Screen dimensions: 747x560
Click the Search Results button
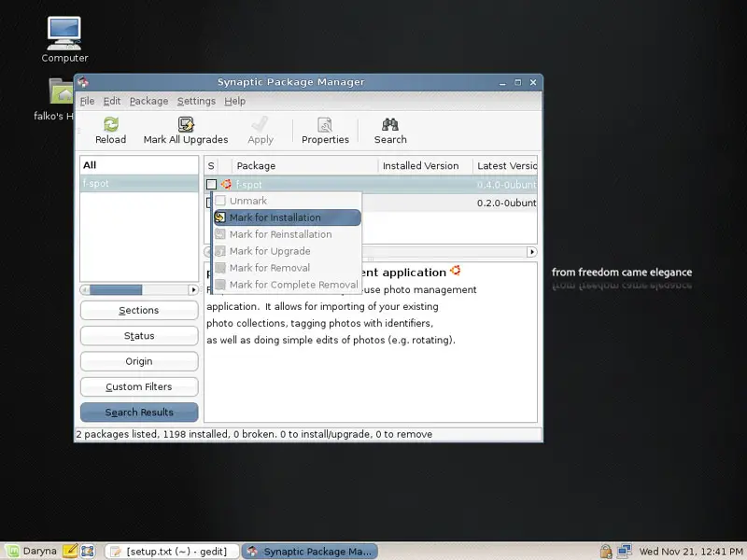[139, 413]
